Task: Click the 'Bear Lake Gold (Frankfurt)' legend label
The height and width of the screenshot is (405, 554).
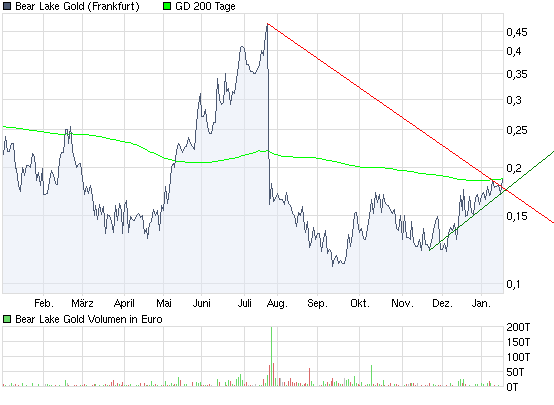Action: pyautogui.click(x=77, y=6)
